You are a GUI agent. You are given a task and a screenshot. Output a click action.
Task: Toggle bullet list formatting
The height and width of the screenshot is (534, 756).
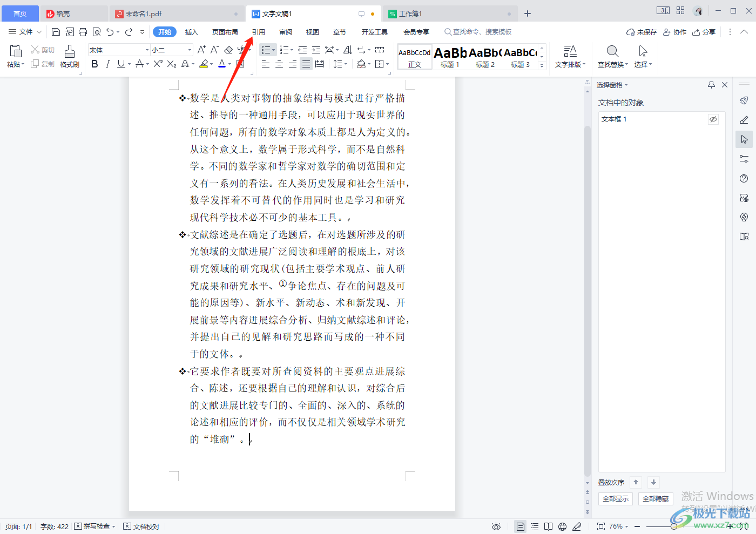click(265, 50)
